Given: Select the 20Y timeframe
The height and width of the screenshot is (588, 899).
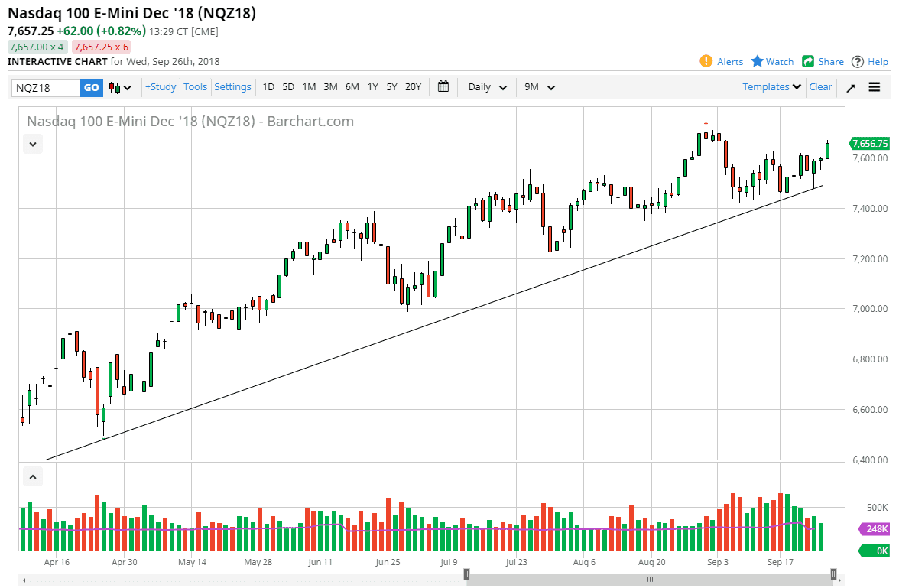Looking at the screenshot, I should 413,87.
